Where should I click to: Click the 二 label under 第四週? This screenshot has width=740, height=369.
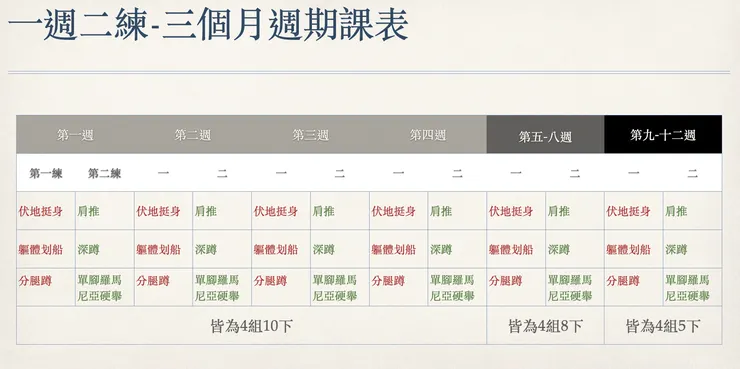[x=457, y=174]
